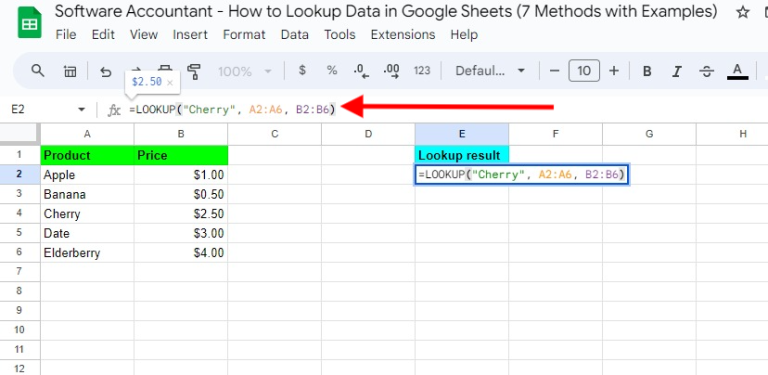Click the Date cell
Screen dimensions: 768x375
(x=87, y=233)
